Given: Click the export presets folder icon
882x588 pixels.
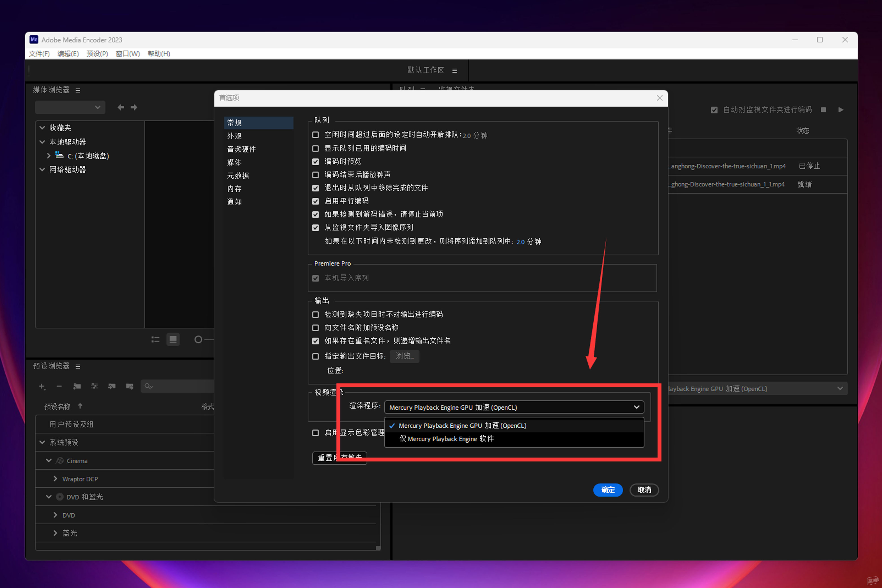Looking at the screenshot, I should [x=130, y=386].
